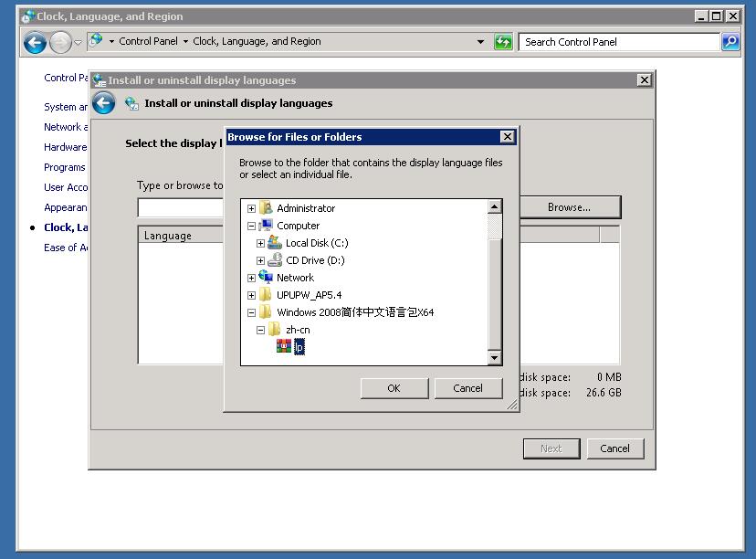
Task: Open dropdown arrow after Control Panel breadcrumb
Action: 185,41
